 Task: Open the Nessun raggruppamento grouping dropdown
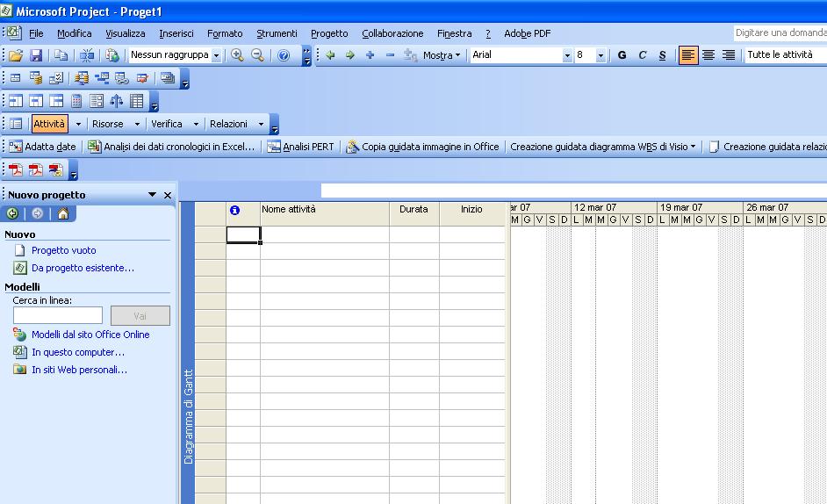(x=216, y=55)
